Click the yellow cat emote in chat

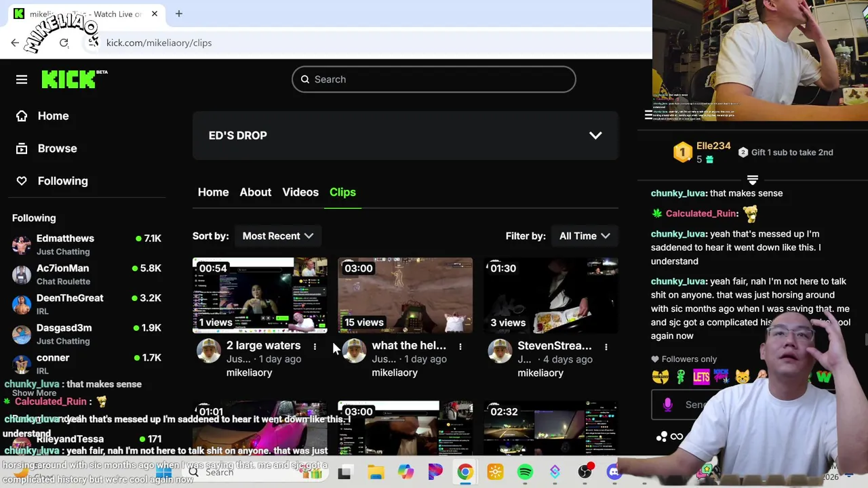(x=743, y=376)
